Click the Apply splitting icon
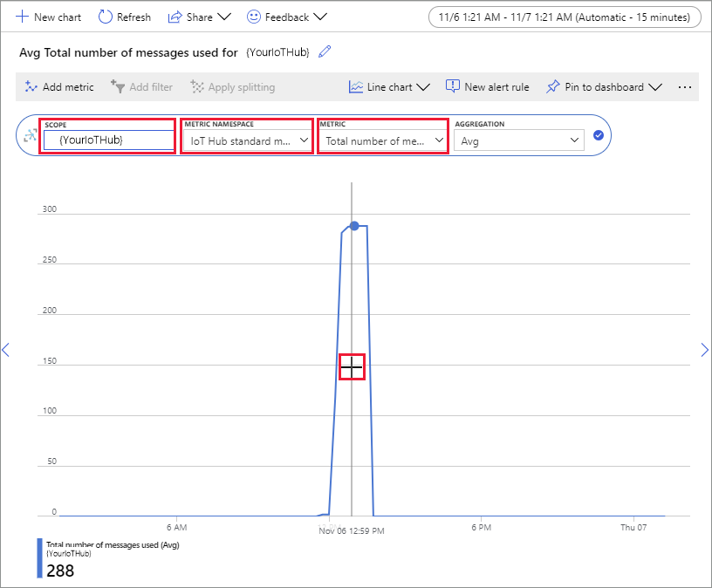712x588 pixels. [x=199, y=86]
